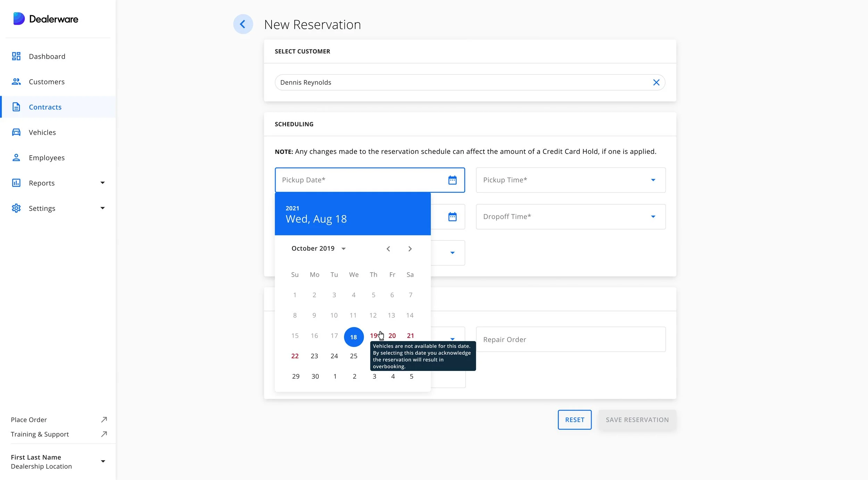The height and width of the screenshot is (480, 868).
Task: Expand the Dropoff Time dropdown
Action: tap(653, 217)
